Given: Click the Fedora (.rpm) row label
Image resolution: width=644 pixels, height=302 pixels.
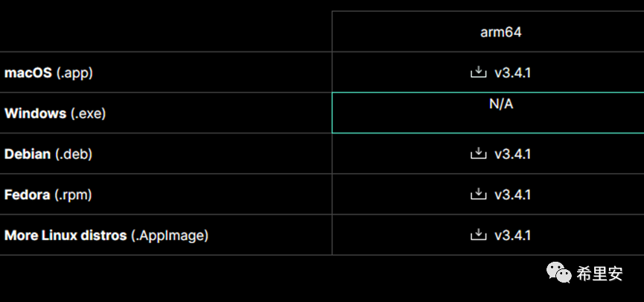Looking at the screenshot, I should pos(48,195).
